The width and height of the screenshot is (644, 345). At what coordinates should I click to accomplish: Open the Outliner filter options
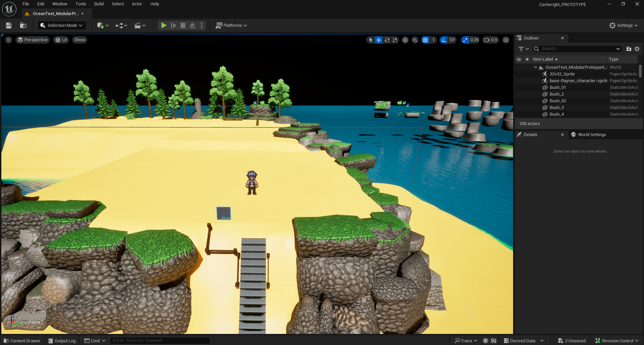click(524, 49)
